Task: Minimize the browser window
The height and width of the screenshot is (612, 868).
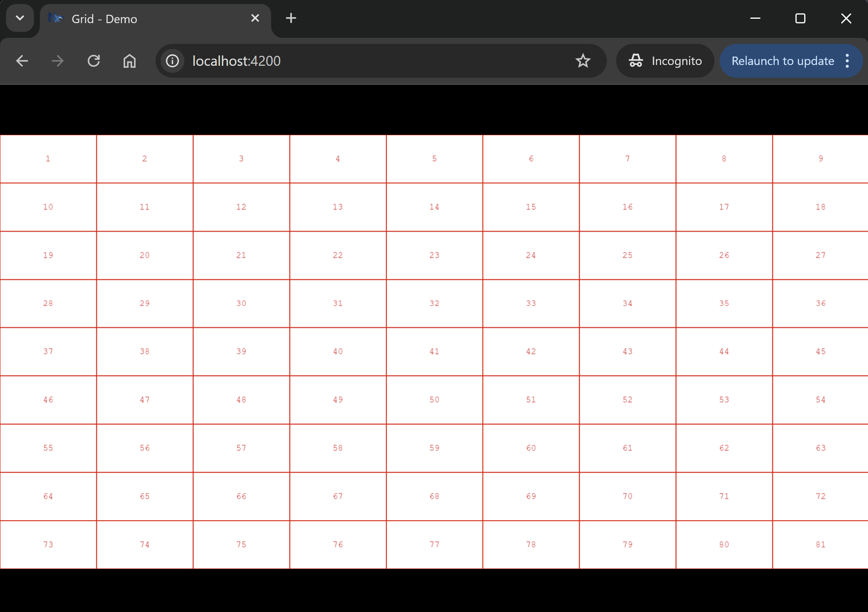Action: [x=755, y=18]
